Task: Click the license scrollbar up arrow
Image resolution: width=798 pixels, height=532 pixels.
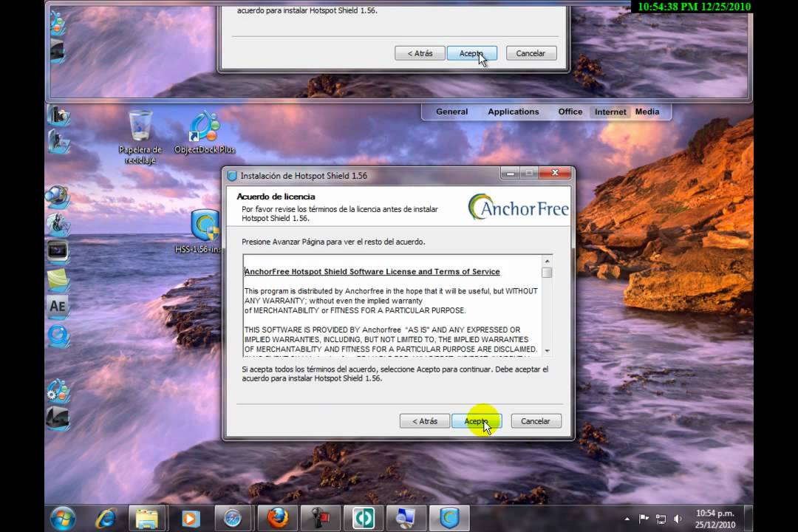Action: point(547,261)
